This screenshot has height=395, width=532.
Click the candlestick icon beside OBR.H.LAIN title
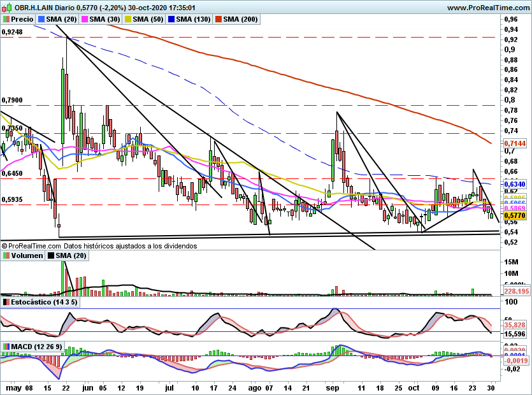[x=7, y=8]
